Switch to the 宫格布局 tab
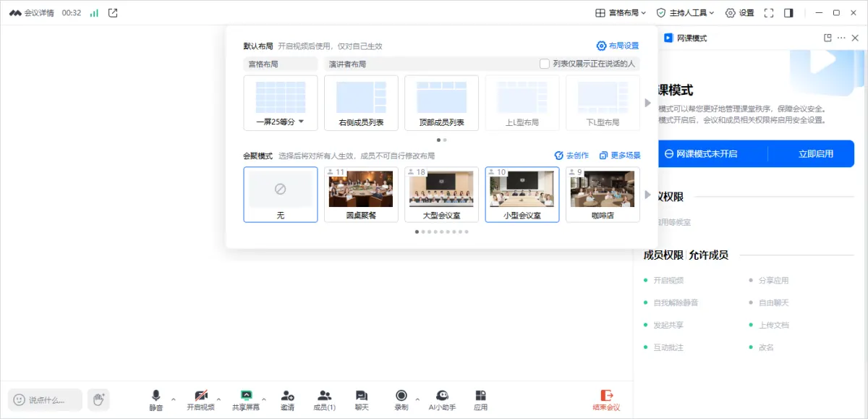This screenshot has height=419, width=868. coord(281,64)
